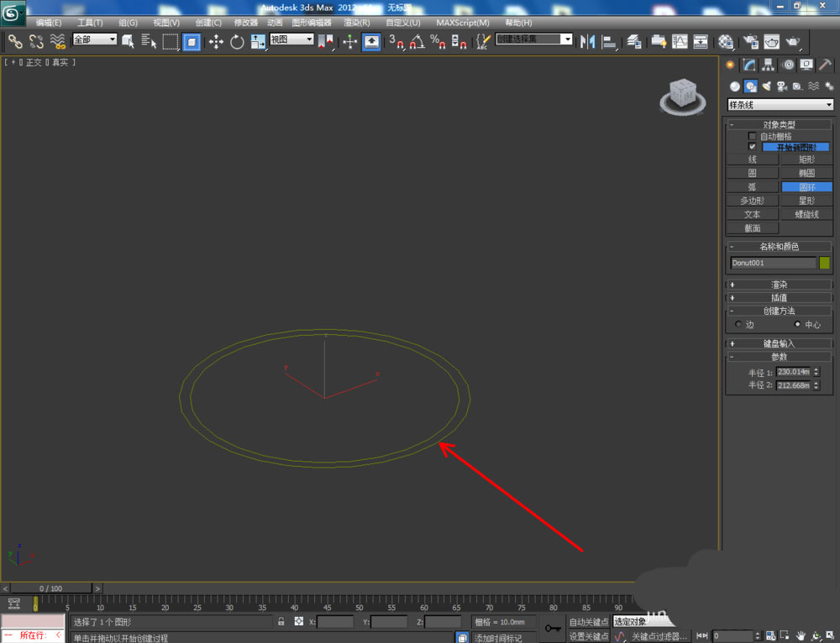This screenshot has height=643, width=840.
Task: Click the object color swatch beside Donut001
Action: pyautogui.click(x=824, y=263)
